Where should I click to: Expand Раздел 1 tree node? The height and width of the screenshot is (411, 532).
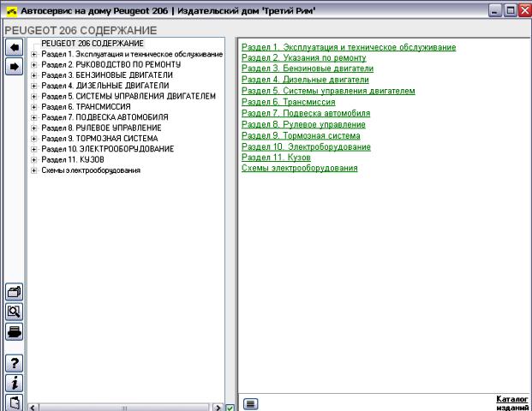tap(34, 54)
